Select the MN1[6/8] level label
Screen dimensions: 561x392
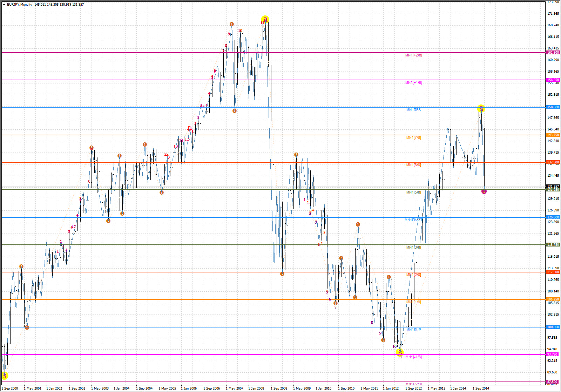pos(413,165)
